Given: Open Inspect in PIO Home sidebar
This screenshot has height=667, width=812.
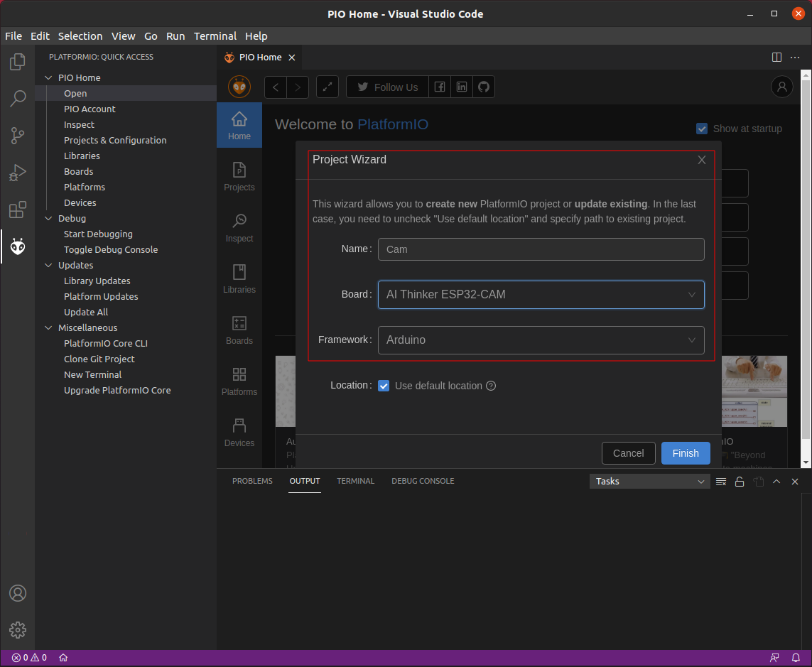Looking at the screenshot, I should [x=239, y=228].
